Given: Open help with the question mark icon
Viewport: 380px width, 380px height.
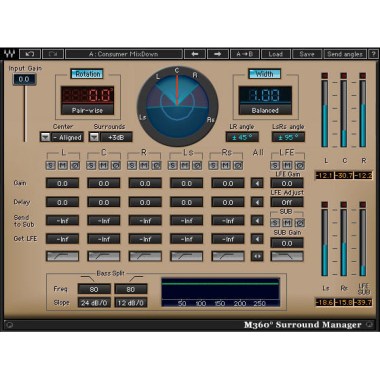Looking at the screenshot, I should 374,54.
